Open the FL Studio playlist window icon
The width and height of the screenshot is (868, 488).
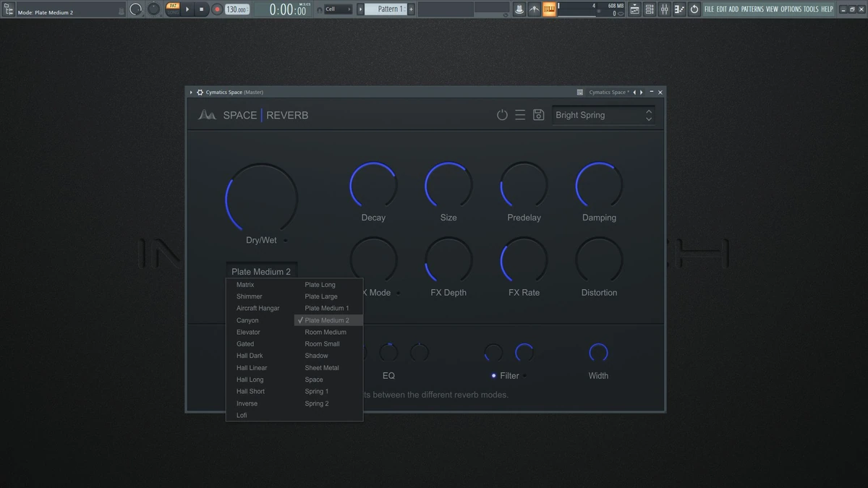click(634, 9)
